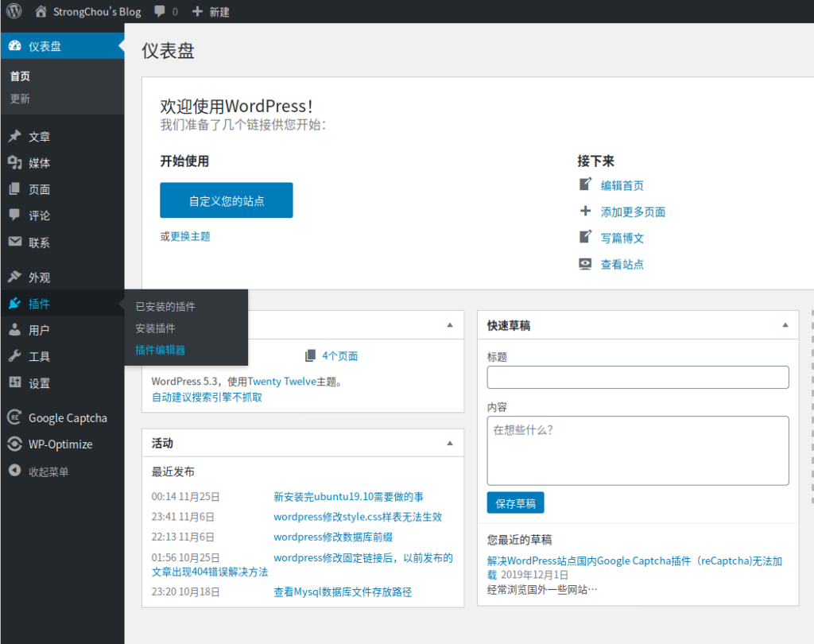The width and height of the screenshot is (814, 644).
Task: Click the WordPress logo icon
Action: 14,11
